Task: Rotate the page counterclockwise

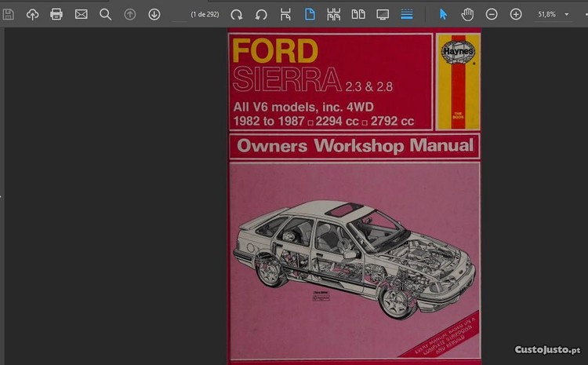Action: 261,14
